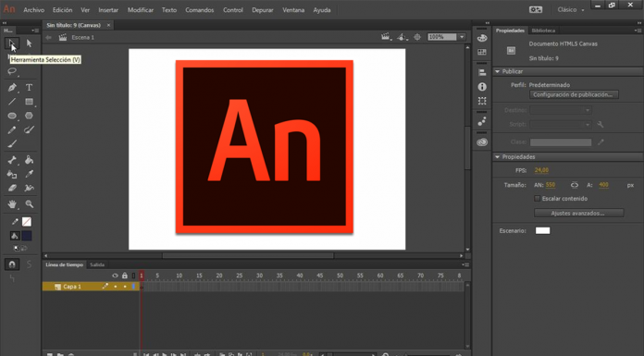This screenshot has width=644, height=356.
Task: Select the Bone tool
Action: tap(12, 160)
